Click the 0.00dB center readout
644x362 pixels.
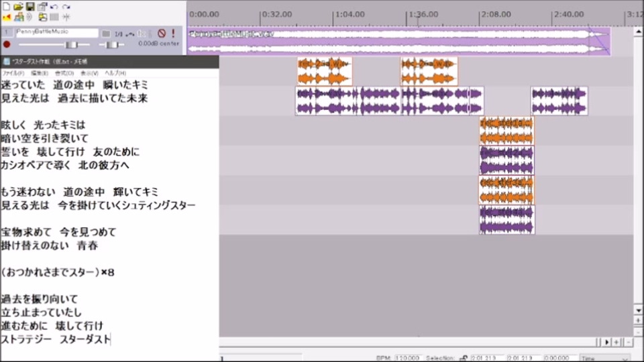tap(158, 44)
